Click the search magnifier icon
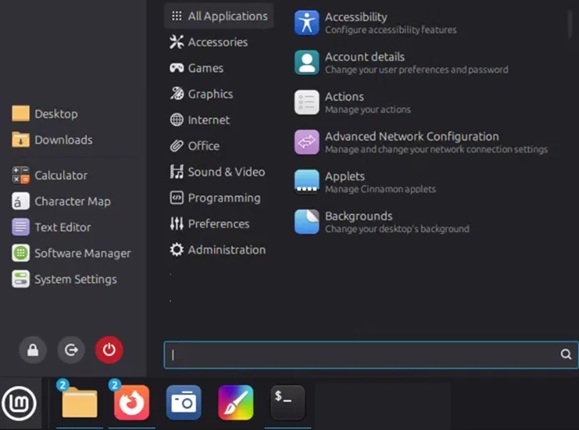Viewport: 579px width, 430px height. [566, 355]
